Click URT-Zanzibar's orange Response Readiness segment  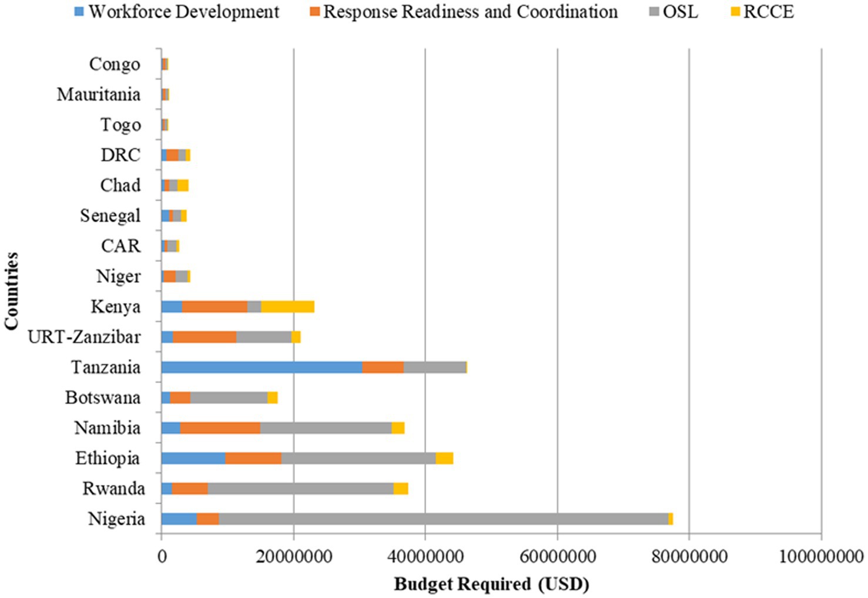pyautogui.click(x=205, y=337)
